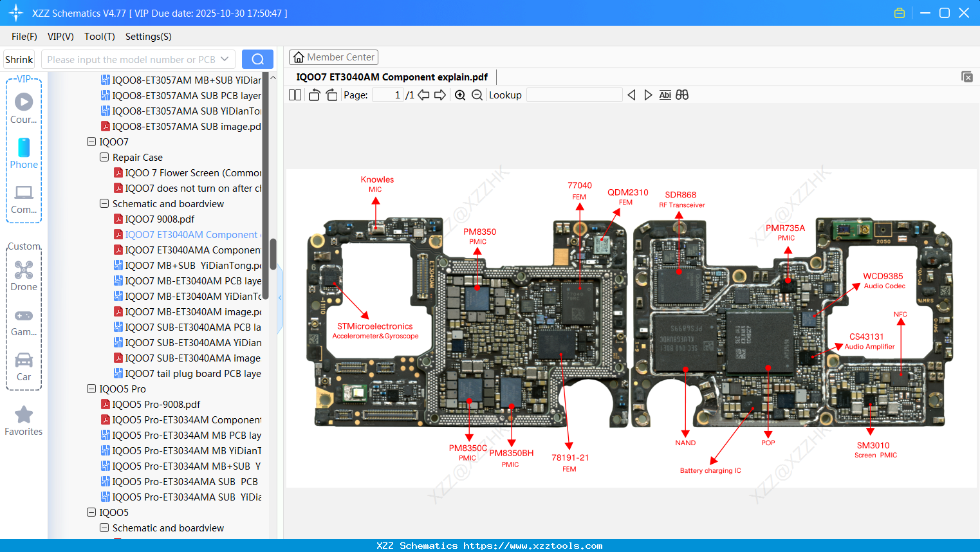Open the Tool(T) menu
Viewport: 980px width, 552px height.
tap(99, 37)
